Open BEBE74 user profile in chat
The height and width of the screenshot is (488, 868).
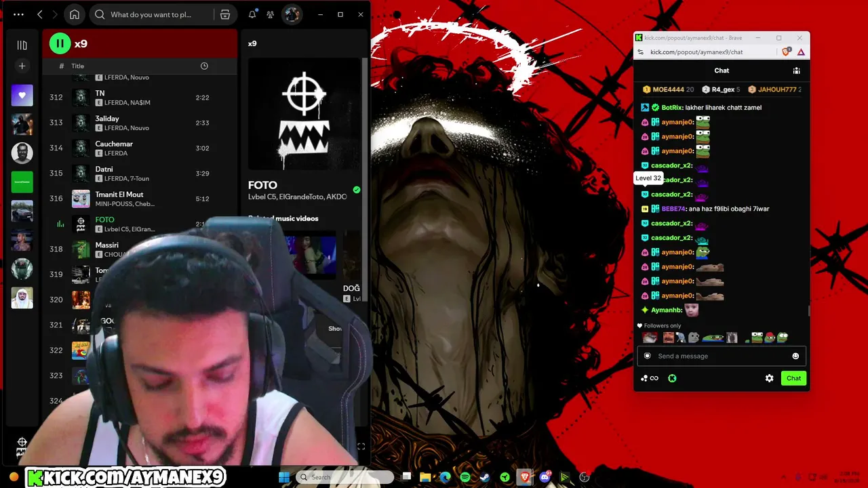tap(673, 209)
